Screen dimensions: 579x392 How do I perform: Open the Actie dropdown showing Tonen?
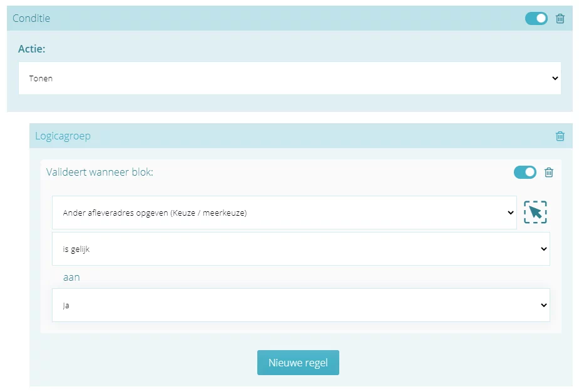289,78
